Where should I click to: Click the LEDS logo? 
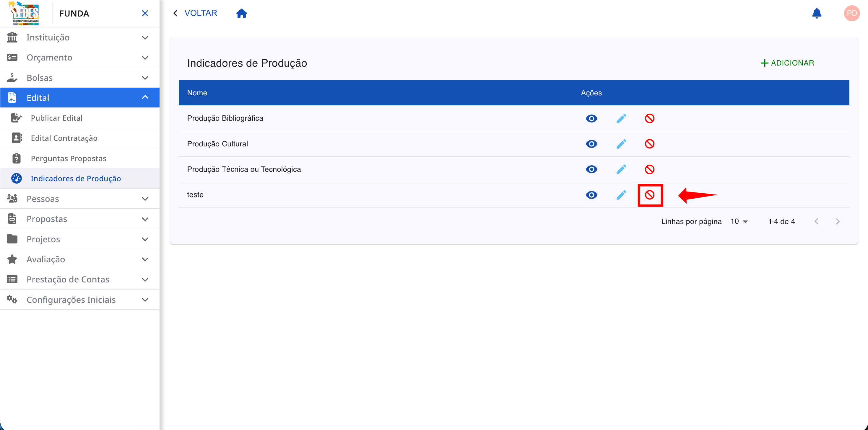[25, 13]
